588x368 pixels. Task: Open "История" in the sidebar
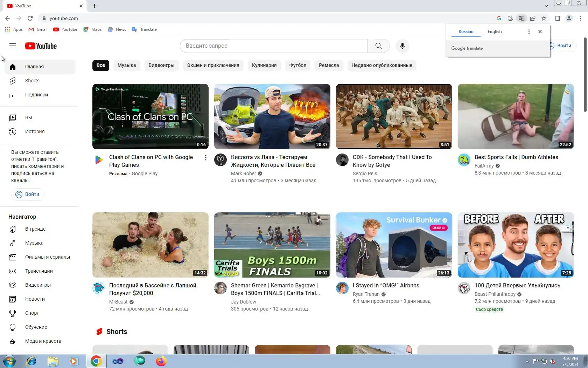(40, 131)
